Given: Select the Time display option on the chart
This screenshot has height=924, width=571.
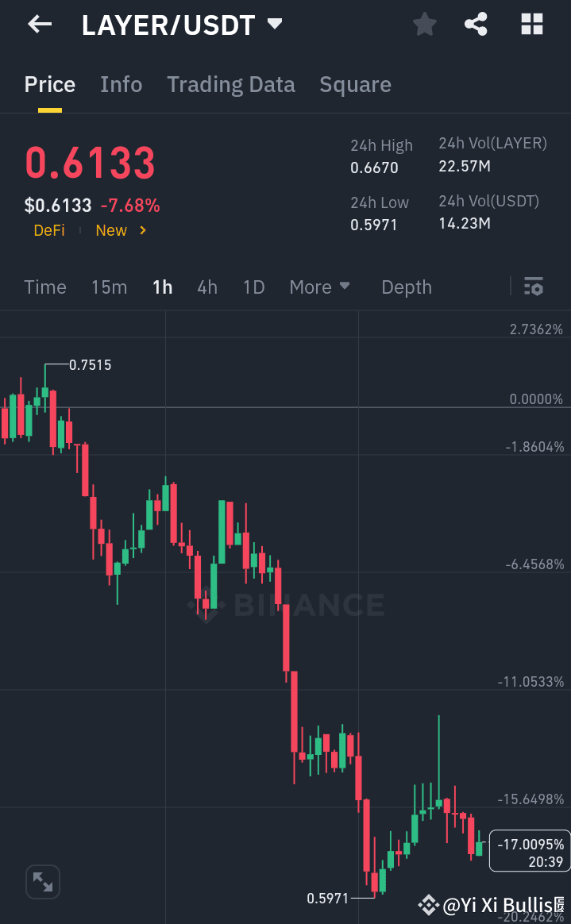Looking at the screenshot, I should point(44,287).
